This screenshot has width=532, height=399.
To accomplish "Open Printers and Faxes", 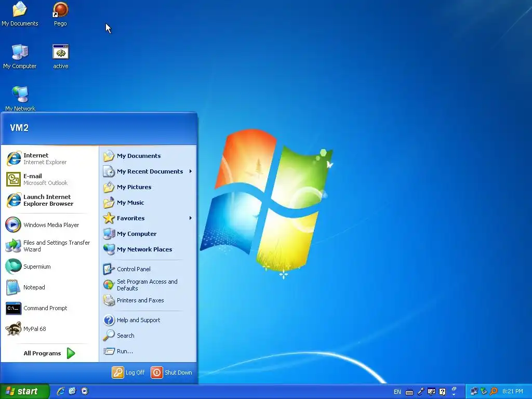I will pyautogui.click(x=148, y=300).
